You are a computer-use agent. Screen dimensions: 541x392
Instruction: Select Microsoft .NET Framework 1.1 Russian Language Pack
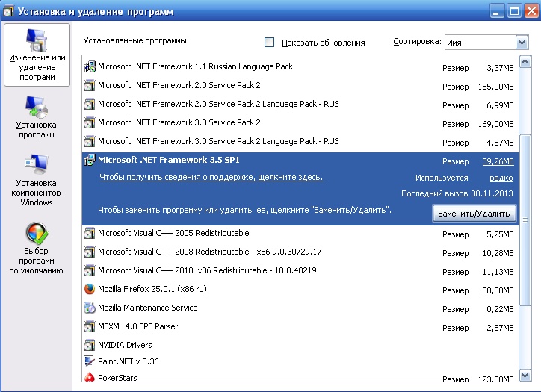[x=195, y=67]
